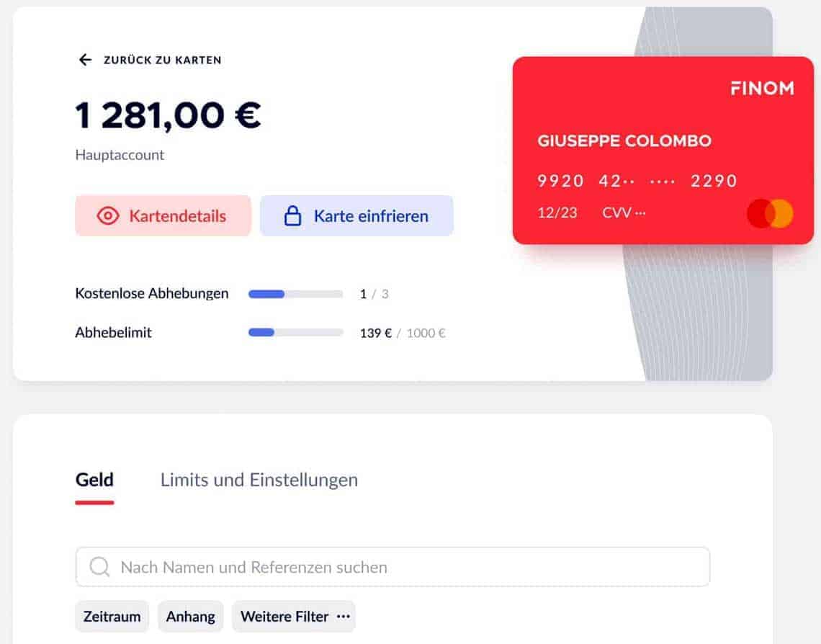Click the FINOM logo on the card
This screenshot has width=821, height=644.
coord(762,88)
